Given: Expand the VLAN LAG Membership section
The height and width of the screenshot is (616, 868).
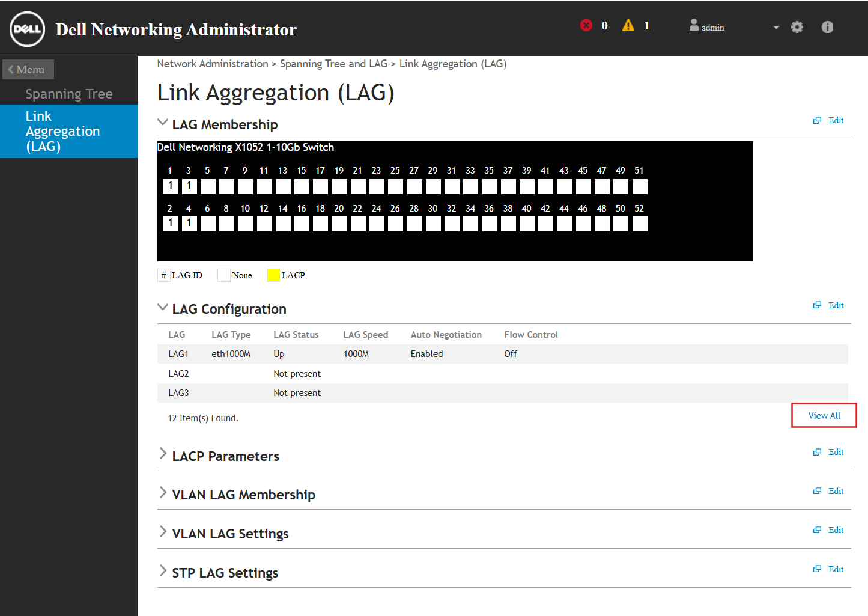Looking at the screenshot, I should [163, 493].
